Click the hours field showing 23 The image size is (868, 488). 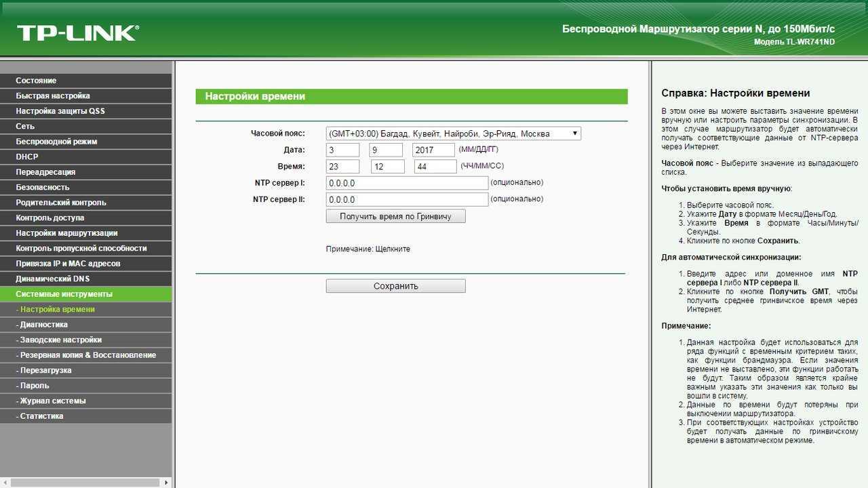tap(342, 166)
